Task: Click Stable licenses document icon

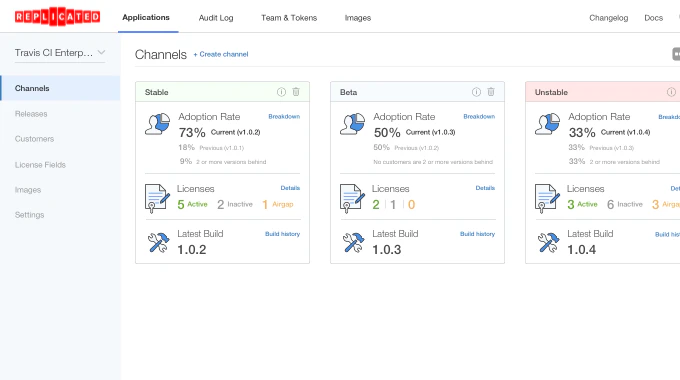Action: 157,198
